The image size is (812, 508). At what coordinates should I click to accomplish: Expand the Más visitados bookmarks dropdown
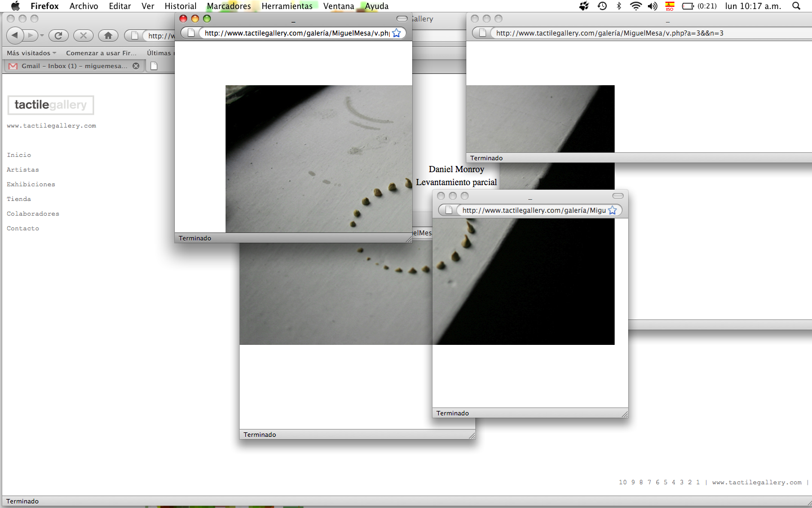click(x=32, y=53)
